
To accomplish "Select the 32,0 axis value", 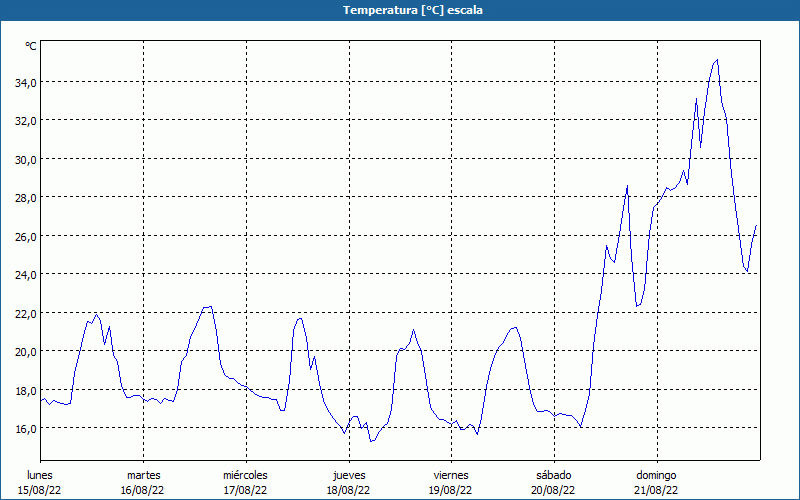I will click(26, 121).
